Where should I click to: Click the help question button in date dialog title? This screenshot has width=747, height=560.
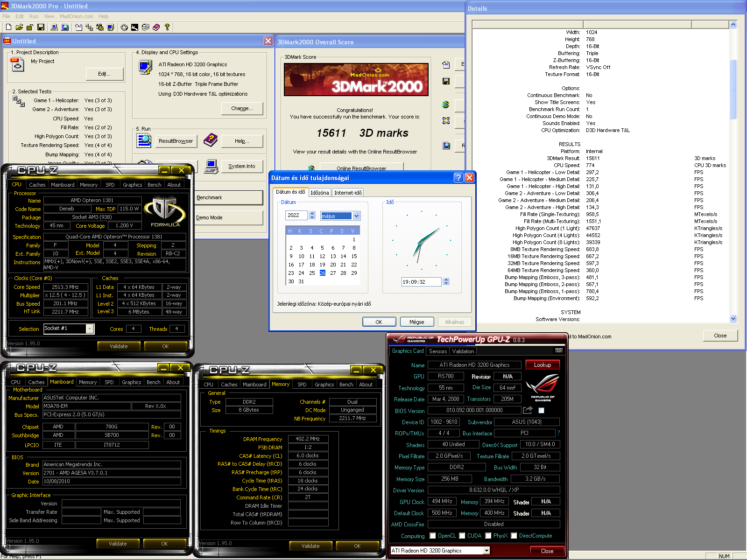pyautogui.click(x=458, y=177)
